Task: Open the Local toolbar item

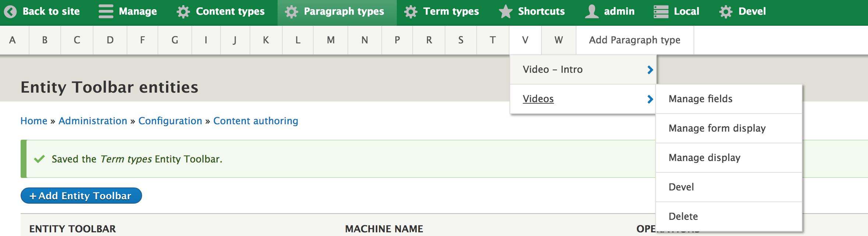Action: pos(687,11)
